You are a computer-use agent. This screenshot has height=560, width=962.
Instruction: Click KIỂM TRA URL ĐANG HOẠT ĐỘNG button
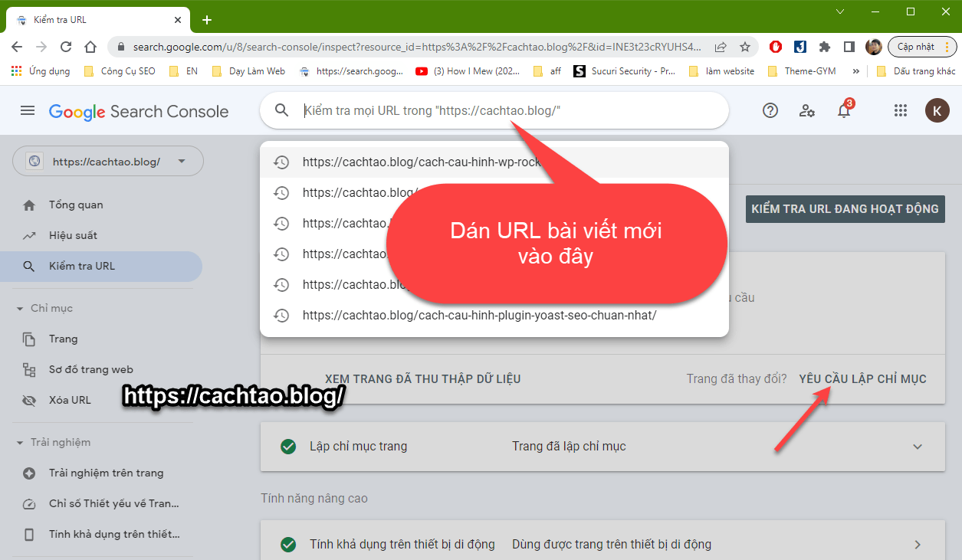pos(845,208)
